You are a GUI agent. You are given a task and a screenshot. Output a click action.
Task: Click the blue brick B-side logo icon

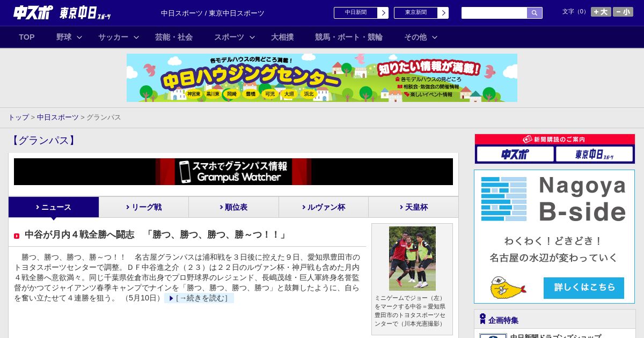pyautogui.click(x=503, y=199)
